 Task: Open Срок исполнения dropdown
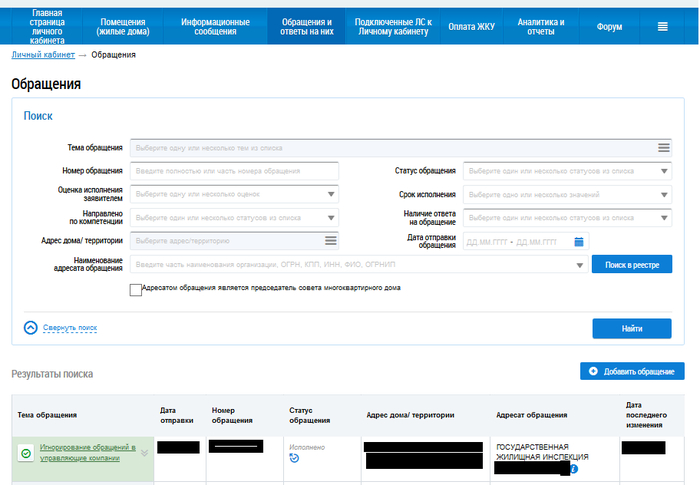(567, 195)
